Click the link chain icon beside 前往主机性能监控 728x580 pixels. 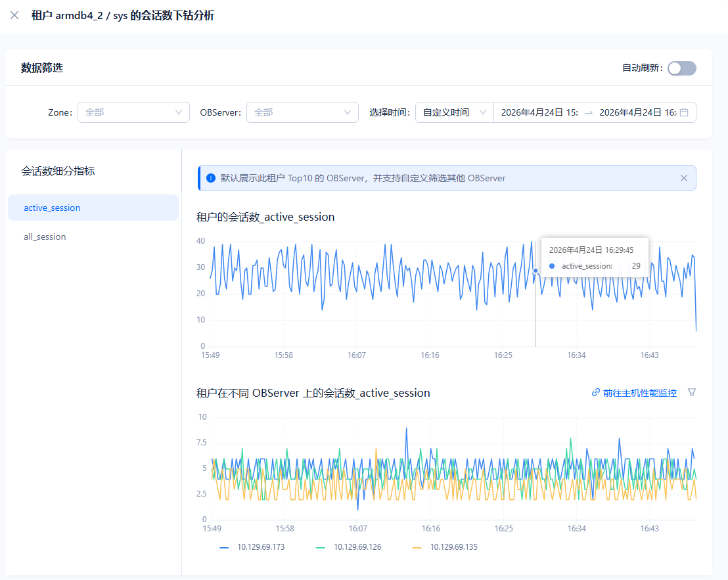(596, 393)
